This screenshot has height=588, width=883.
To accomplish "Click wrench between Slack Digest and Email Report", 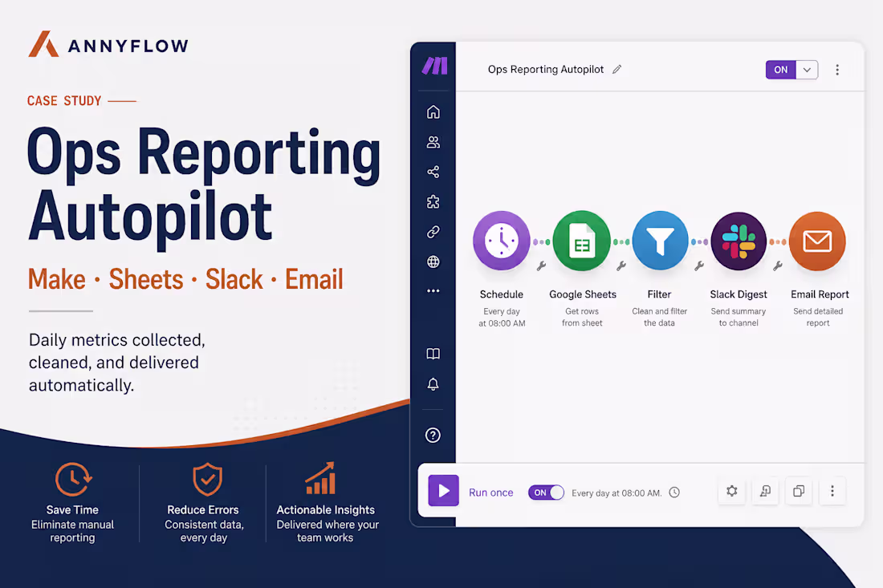I will point(778,266).
